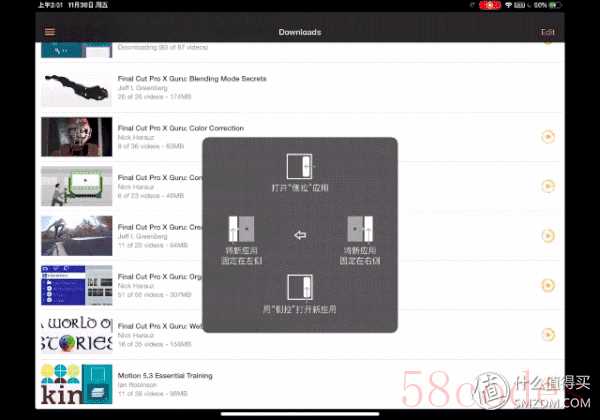Click the label 固定在右侧 in the overlay
The image size is (600, 420).
[x=360, y=261]
